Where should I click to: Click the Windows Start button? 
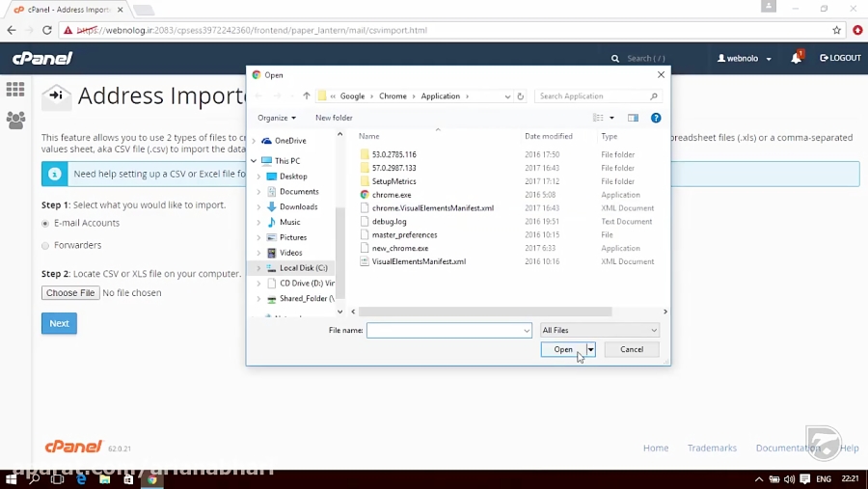click(11, 479)
